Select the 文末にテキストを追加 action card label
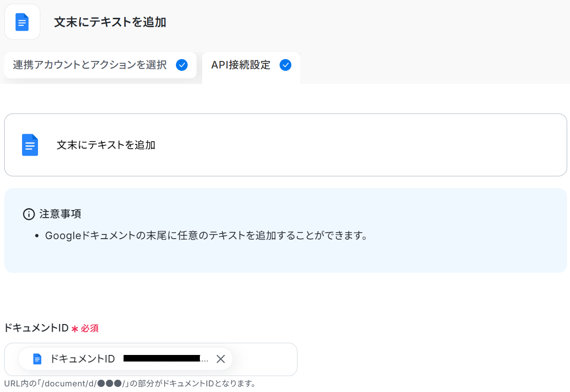 (x=106, y=145)
